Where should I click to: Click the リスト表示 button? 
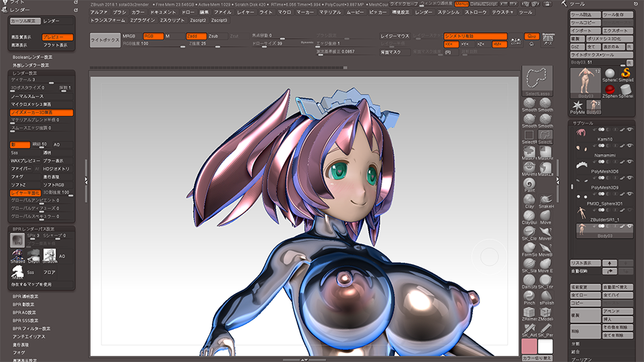[x=585, y=263]
